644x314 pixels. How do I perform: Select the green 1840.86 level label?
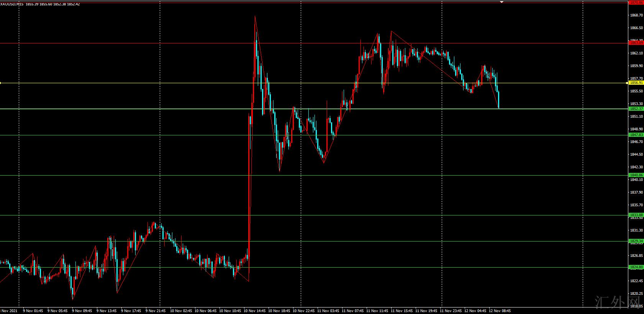click(x=636, y=175)
